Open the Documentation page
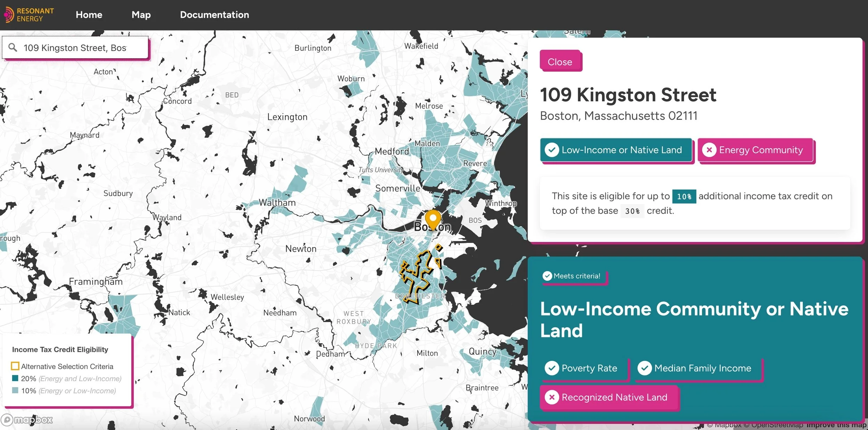The image size is (868, 430). tap(214, 15)
